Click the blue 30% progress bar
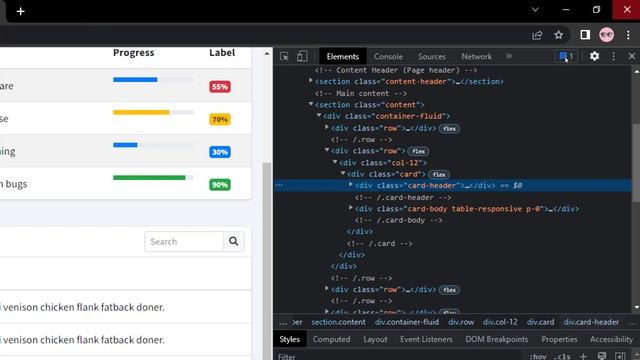The image size is (640, 360). click(125, 145)
